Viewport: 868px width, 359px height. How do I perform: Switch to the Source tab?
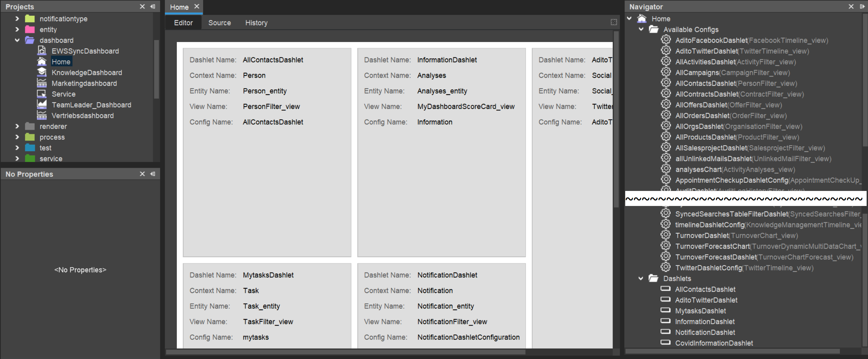pos(220,23)
